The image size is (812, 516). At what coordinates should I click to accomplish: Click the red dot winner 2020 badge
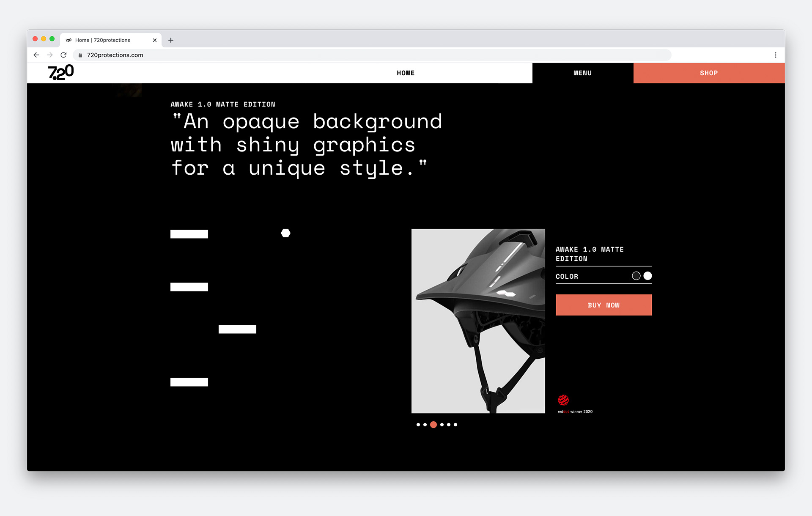575,404
